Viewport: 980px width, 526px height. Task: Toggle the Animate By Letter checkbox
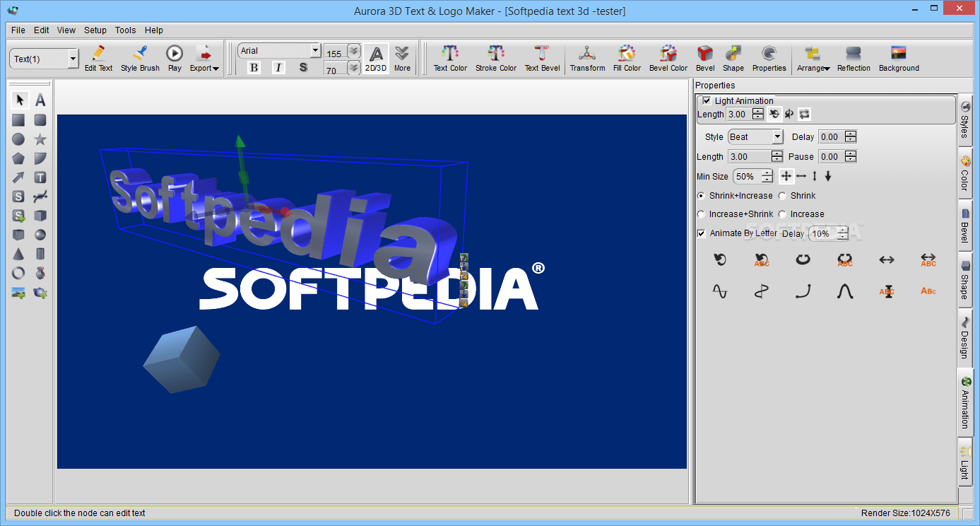click(702, 233)
